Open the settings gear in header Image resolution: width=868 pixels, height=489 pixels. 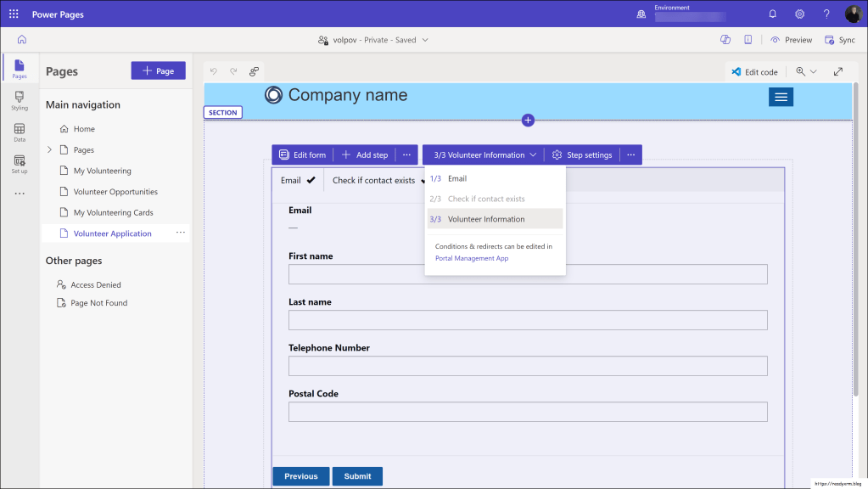799,14
